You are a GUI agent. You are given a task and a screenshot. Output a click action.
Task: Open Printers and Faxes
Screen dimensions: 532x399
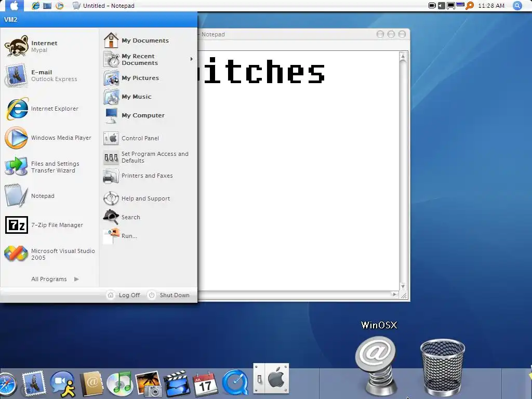click(148, 176)
